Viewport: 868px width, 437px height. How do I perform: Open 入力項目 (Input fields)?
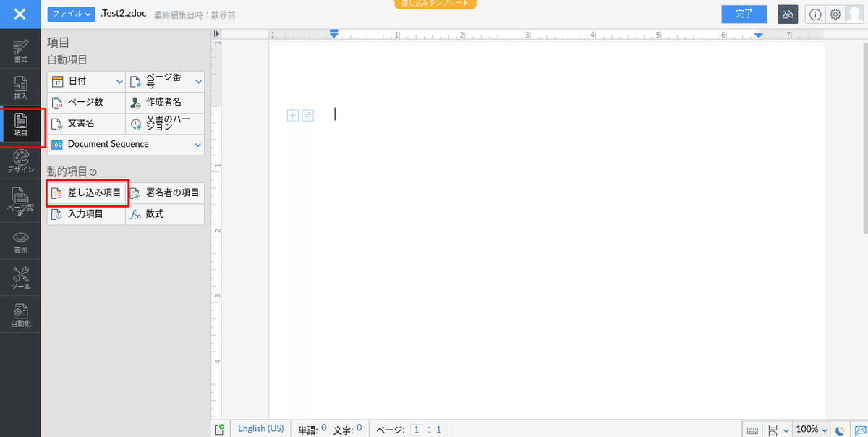click(x=86, y=214)
